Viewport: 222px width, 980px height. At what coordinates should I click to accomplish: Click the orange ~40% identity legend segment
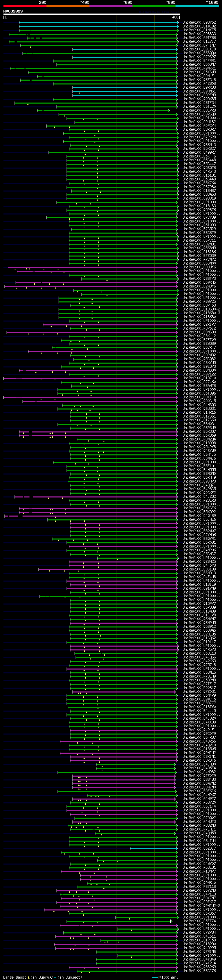(68, 6)
